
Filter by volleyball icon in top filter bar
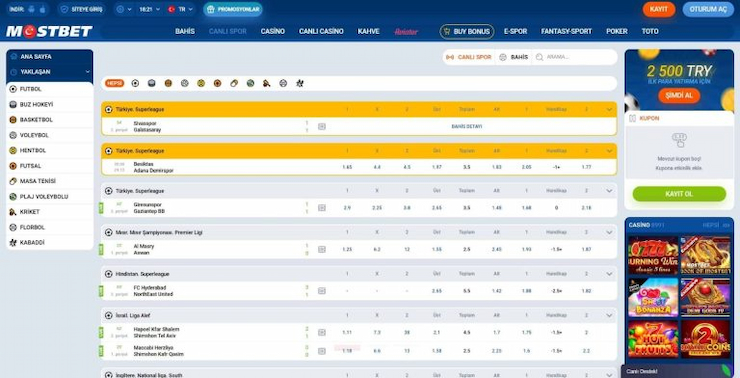pos(185,83)
